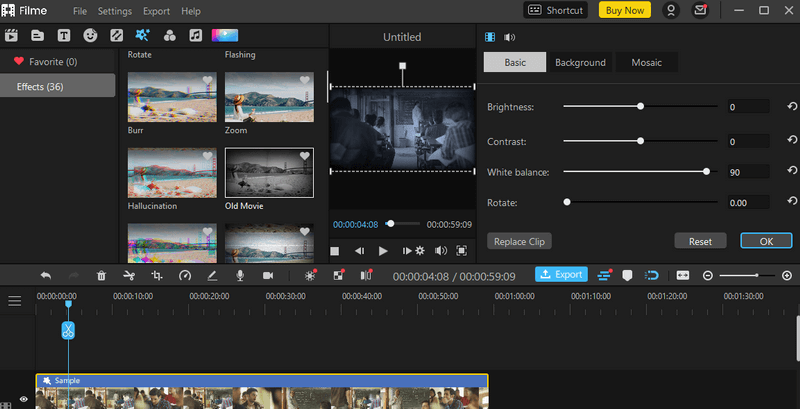The width and height of the screenshot is (800, 409).
Task: Click the fit timeline to window icon
Action: (683, 275)
